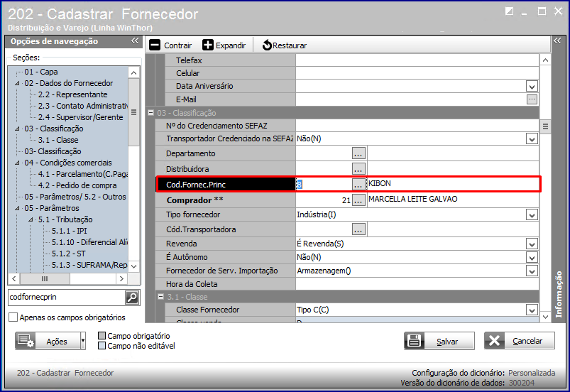Expand all sections with Expandir
This screenshot has height=392, width=570.
pos(224,45)
